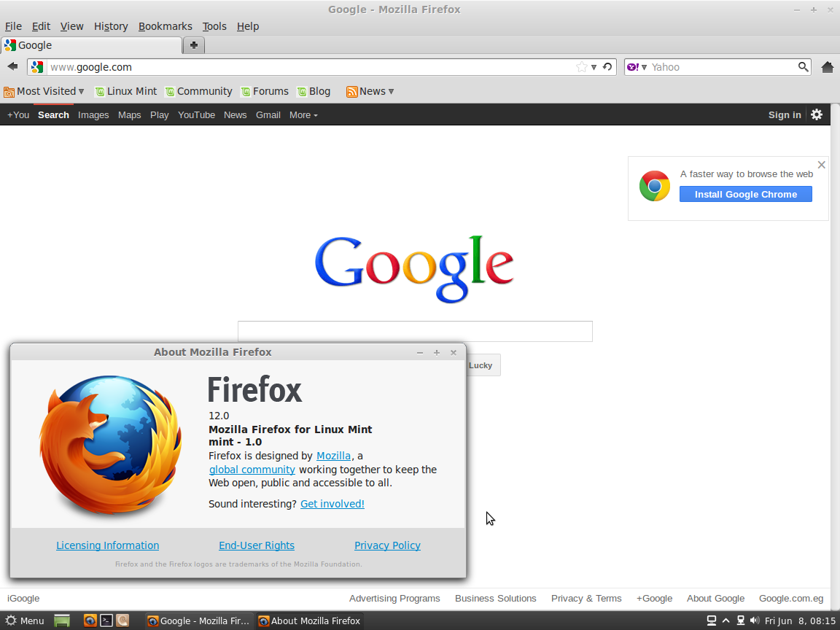Follow the Mozilla link in the About dialog
Image resolution: width=840 pixels, height=630 pixels.
[333, 456]
